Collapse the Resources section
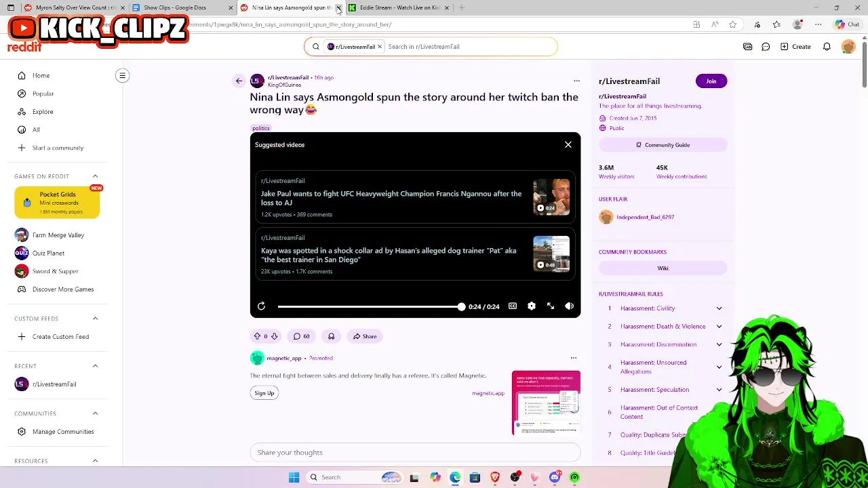The width and height of the screenshot is (868, 488). pyautogui.click(x=95, y=461)
